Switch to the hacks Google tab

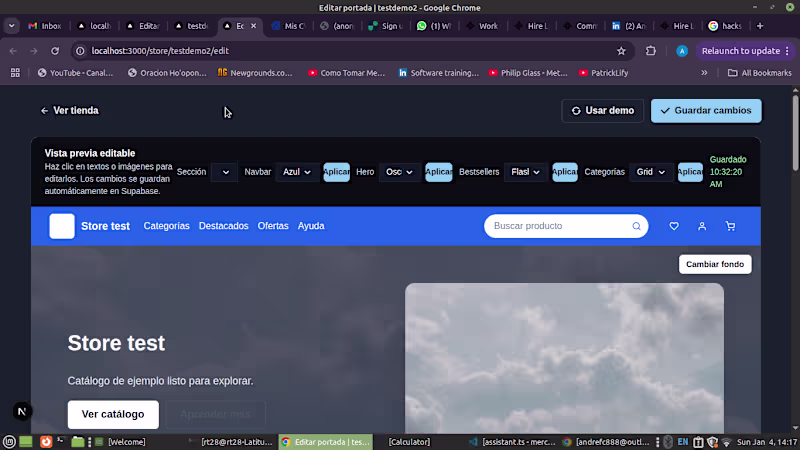click(725, 26)
